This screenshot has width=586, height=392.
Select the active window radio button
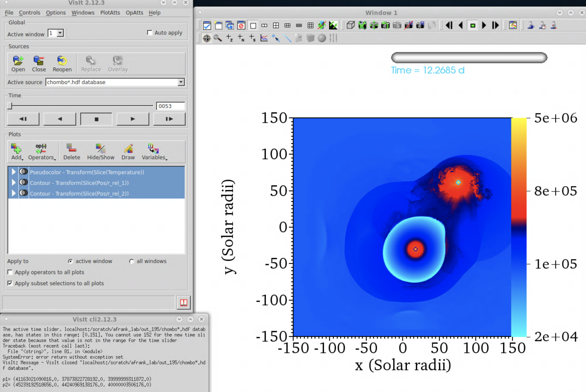pos(71,261)
